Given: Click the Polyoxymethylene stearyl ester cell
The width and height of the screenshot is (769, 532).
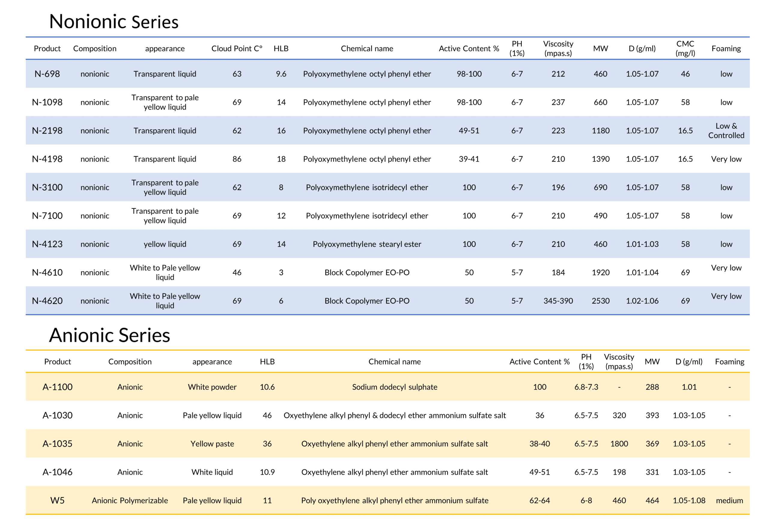Looking at the screenshot, I should pos(367,244).
